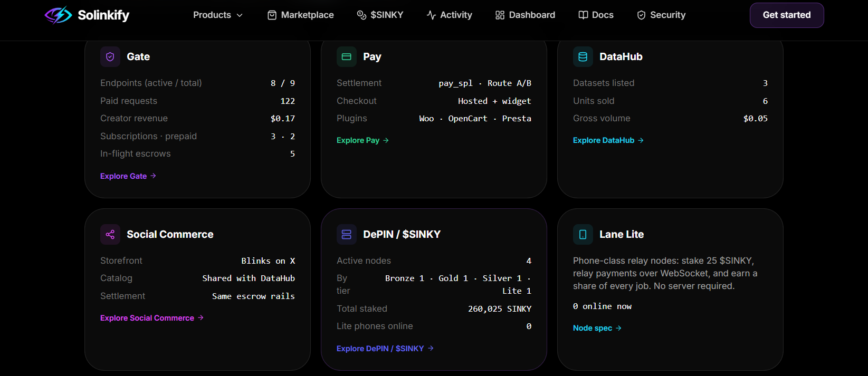
Task: Click the Marketplace bag icon in navbar
Action: (x=272, y=15)
